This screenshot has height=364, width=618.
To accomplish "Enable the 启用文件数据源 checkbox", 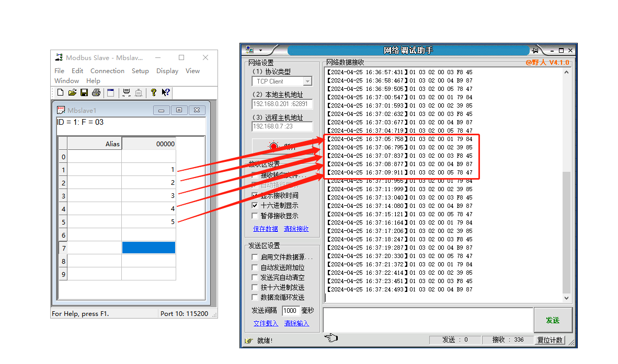I will (x=255, y=257).
